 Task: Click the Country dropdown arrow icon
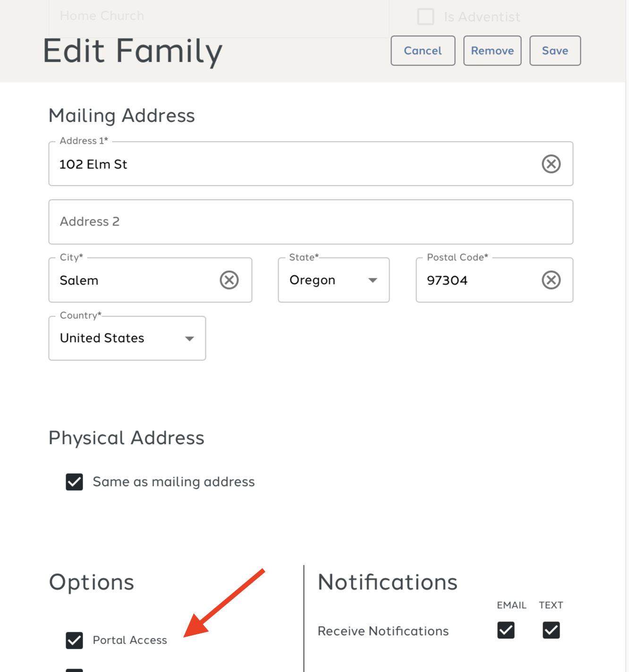pos(189,338)
